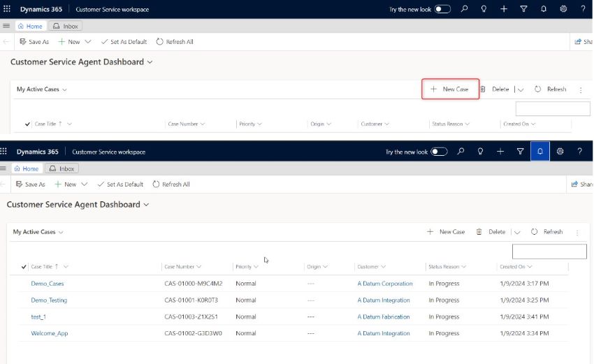Expand dashboard selector chevron in lower window
594x364 pixels.
[x=146, y=205]
